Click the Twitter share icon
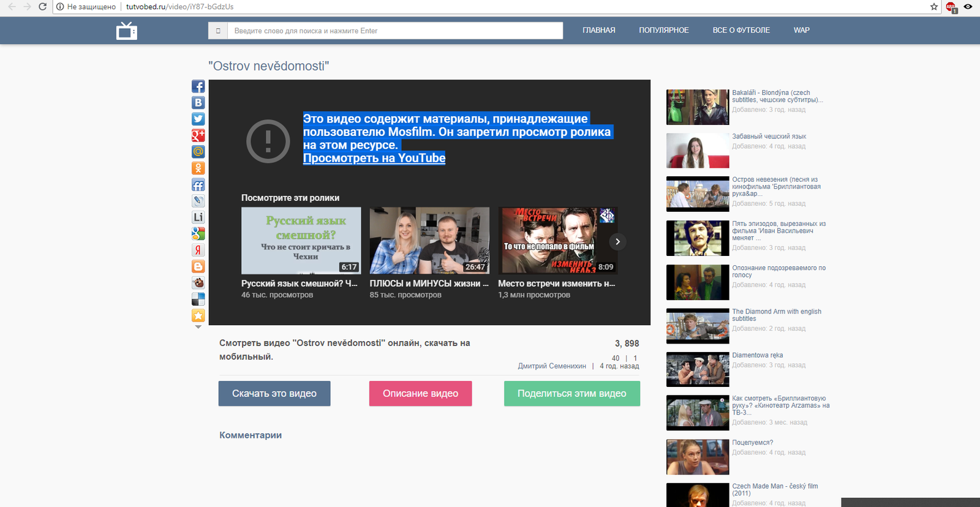The image size is (980, 507). (x=198, y=119)
